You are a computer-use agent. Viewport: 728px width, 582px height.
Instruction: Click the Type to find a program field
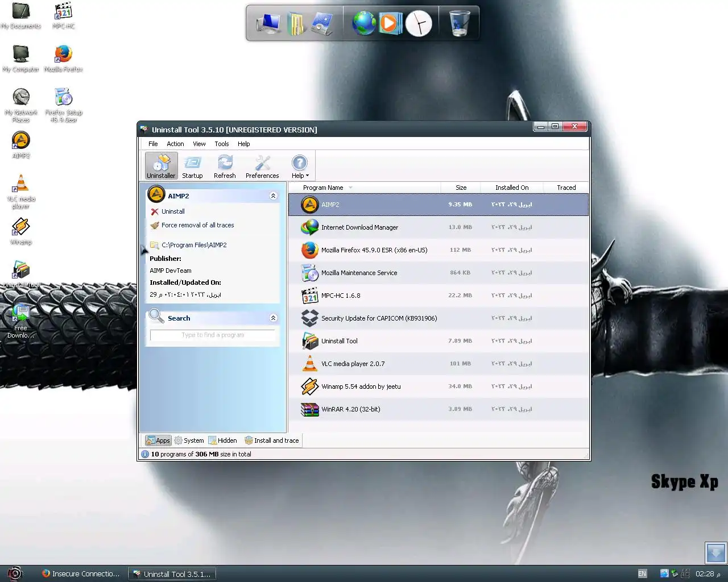(213, 335)
